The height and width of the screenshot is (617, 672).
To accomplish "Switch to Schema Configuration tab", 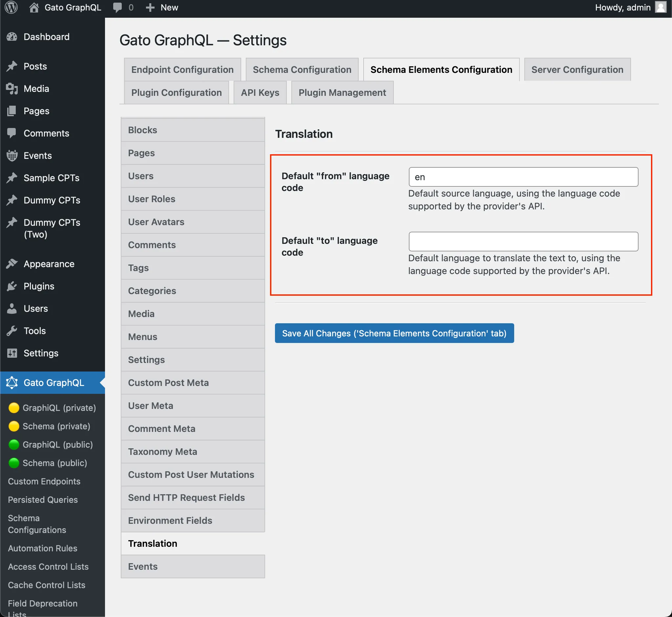I will (x=302, y=70).
